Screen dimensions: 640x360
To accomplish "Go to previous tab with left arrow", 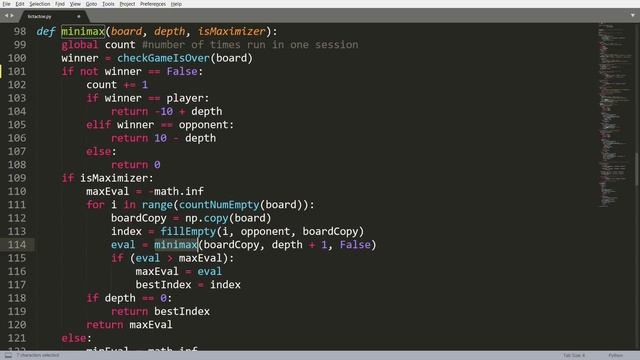I will (x=6, y=16).
